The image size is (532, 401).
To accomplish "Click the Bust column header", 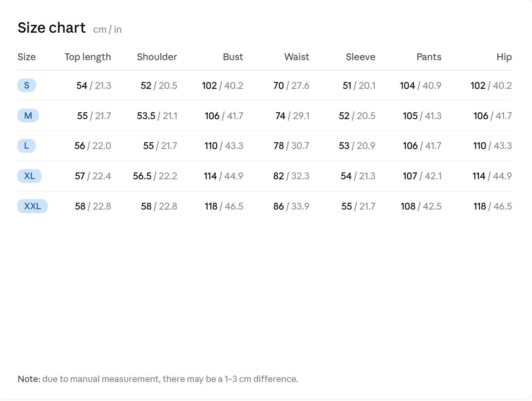I will (233, 57).
